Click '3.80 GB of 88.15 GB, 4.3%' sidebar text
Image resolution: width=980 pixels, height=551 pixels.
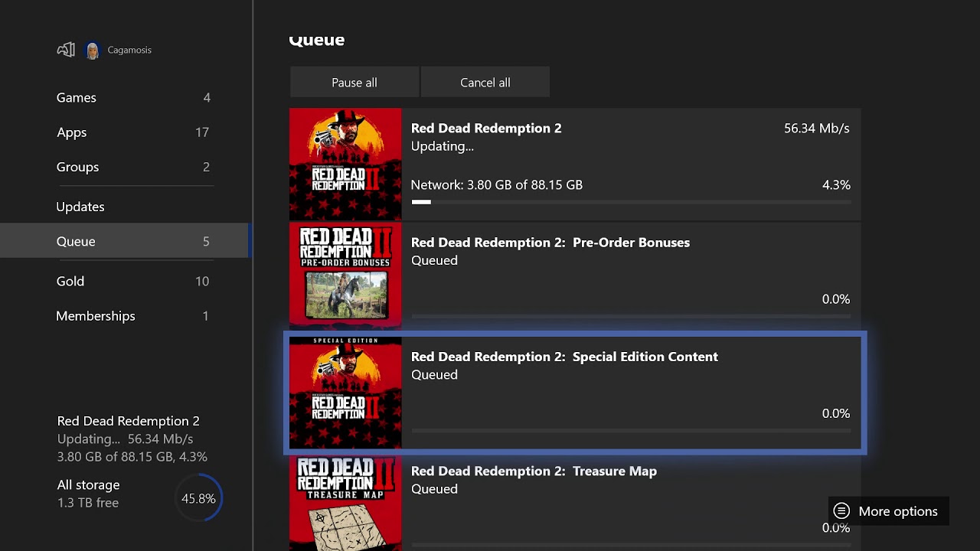(132, 457)
